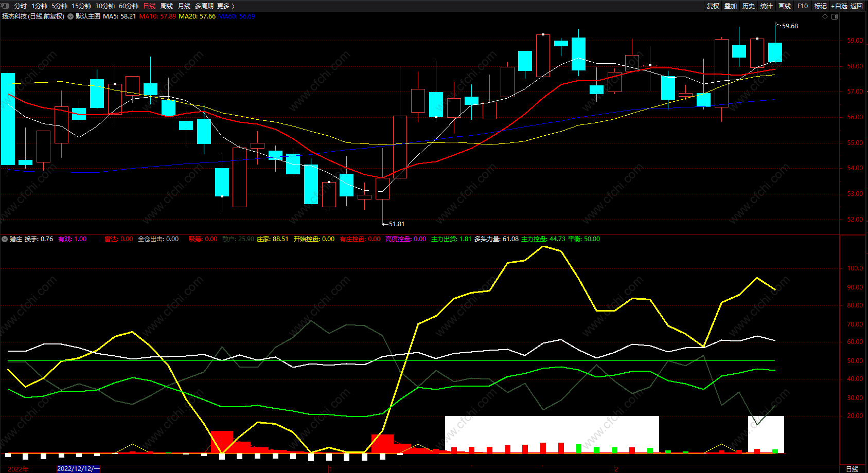The height and width of the screenshot is (473, 868).
Task: Click the 52.00 price axis label
Action: [x=855, y=220]
